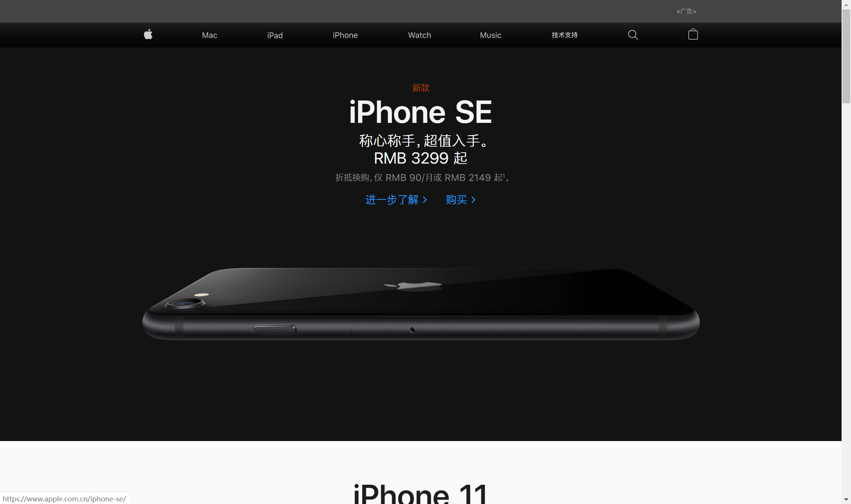Select the Watch nav tab
The height and width of the screenshot is (504, 851).
419,34
